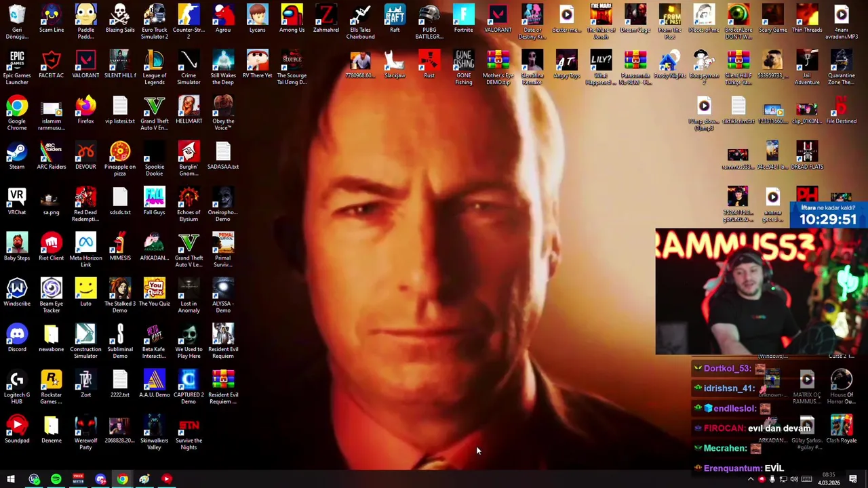This screenshot has height=488, width=868.
Task: Open Epic Games Launcher shortcut
Action: click(17, 68)
